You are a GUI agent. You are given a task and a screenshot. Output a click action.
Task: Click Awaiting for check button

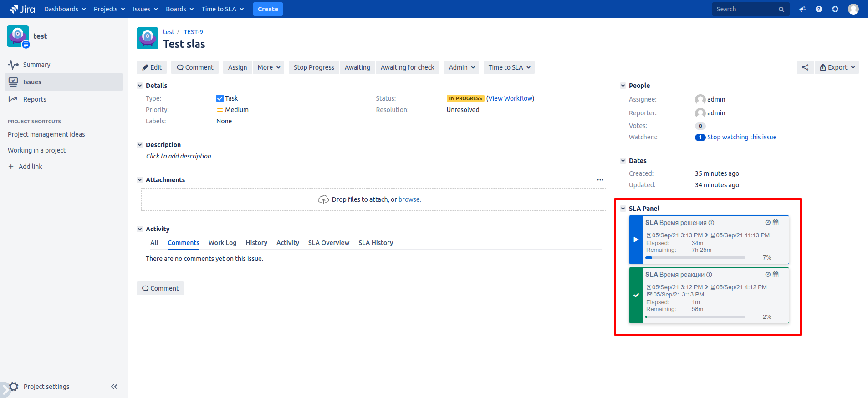pos(408,67)
